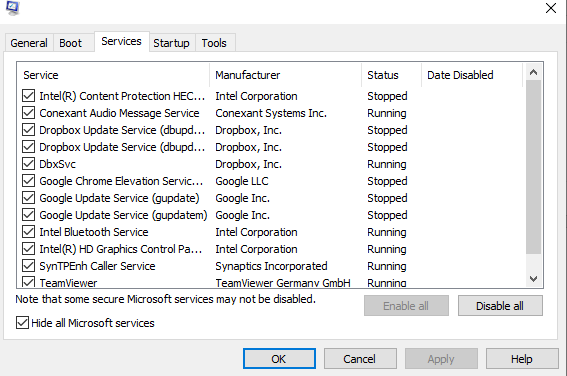Sort by Service column header

(113, 75)
